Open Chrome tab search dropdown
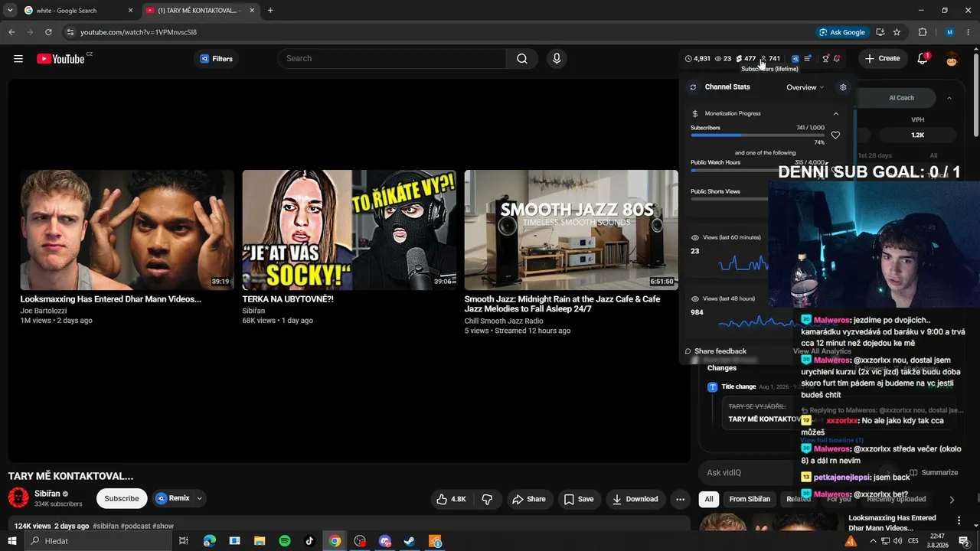 click(x=10, y=10)
